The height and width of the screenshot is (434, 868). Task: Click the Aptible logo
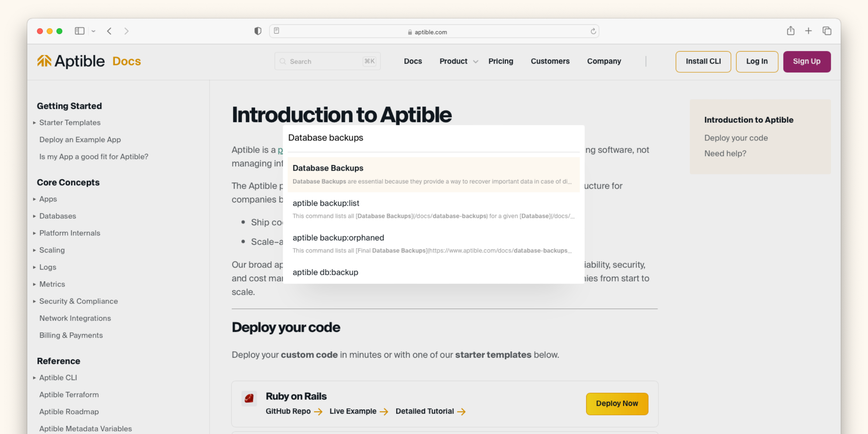(x=71, y=61)
